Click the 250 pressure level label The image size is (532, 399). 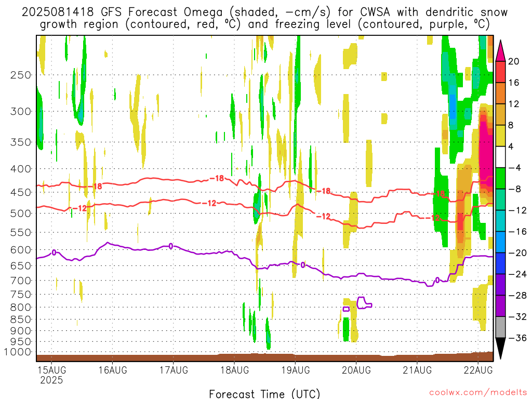tap(21, 75)
